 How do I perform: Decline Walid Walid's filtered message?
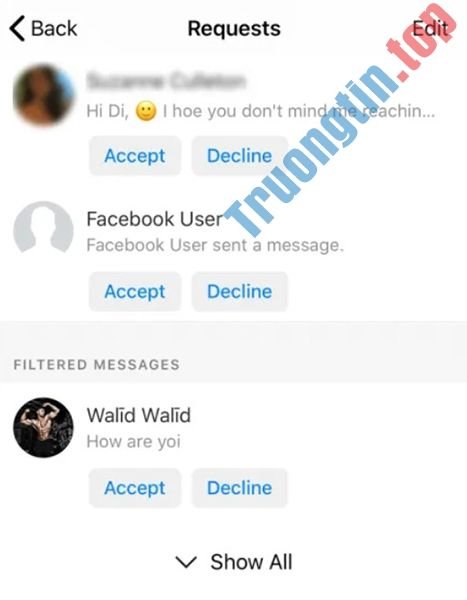coord(240,488)
